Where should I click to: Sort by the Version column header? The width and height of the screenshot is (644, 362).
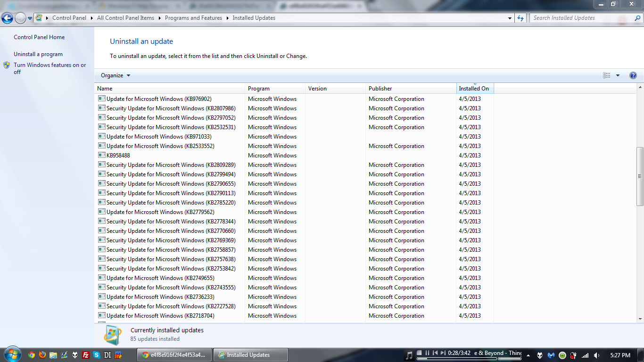tap(336, 89)
